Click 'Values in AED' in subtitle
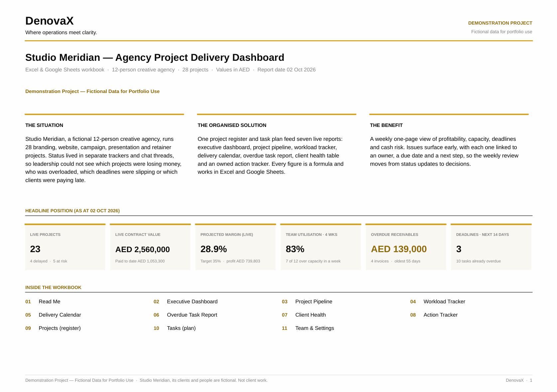This screenshot has width=557, height=392. tap(233, 70)
